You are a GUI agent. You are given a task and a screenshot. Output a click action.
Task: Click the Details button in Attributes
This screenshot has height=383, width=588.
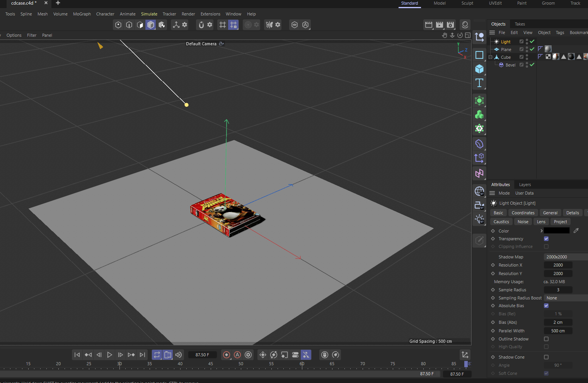573,212
